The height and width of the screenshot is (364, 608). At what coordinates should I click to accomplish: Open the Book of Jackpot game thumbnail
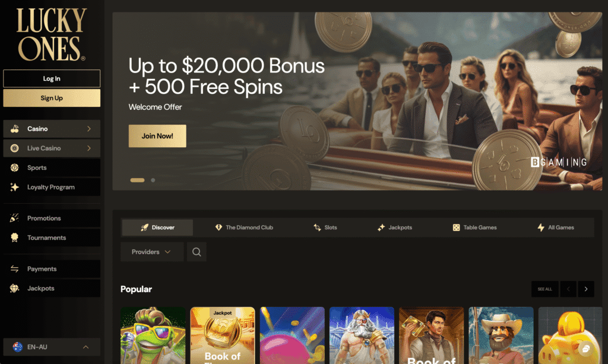(223, 335)
